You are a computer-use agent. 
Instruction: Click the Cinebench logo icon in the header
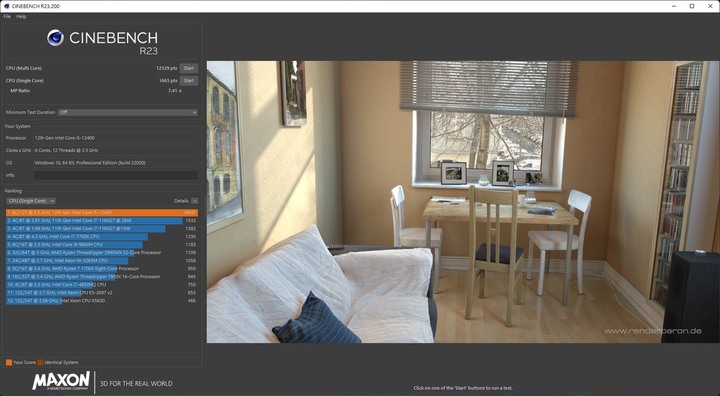tap(56, 38)
